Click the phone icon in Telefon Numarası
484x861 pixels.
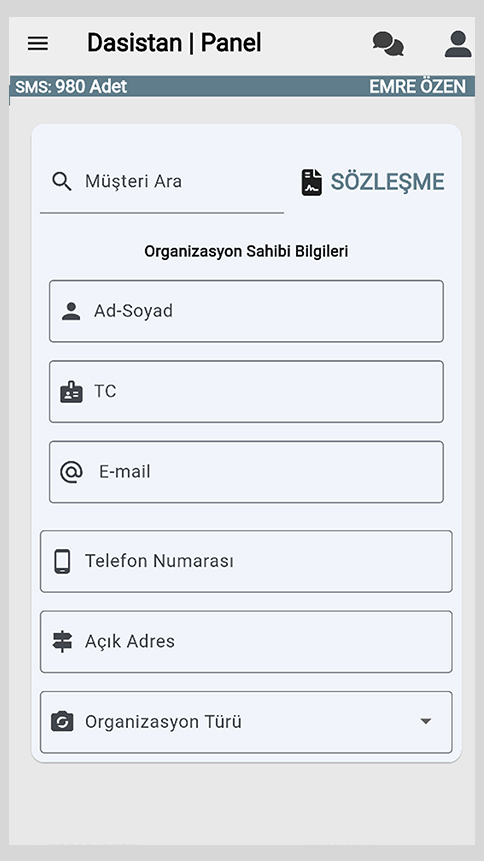[x=63, y=561]
